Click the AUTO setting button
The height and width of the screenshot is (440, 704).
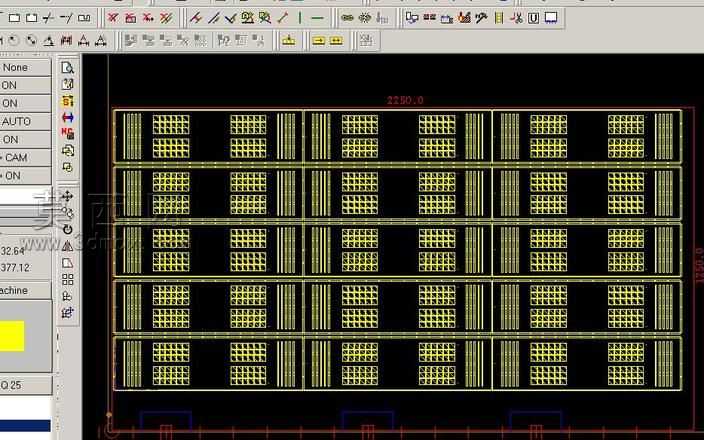[x=25, y=121]
